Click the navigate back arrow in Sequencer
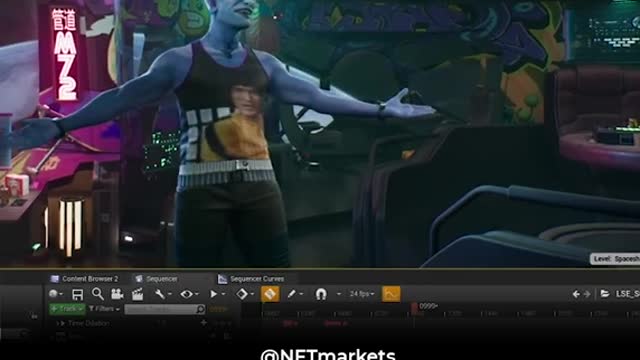 point(576,294)
